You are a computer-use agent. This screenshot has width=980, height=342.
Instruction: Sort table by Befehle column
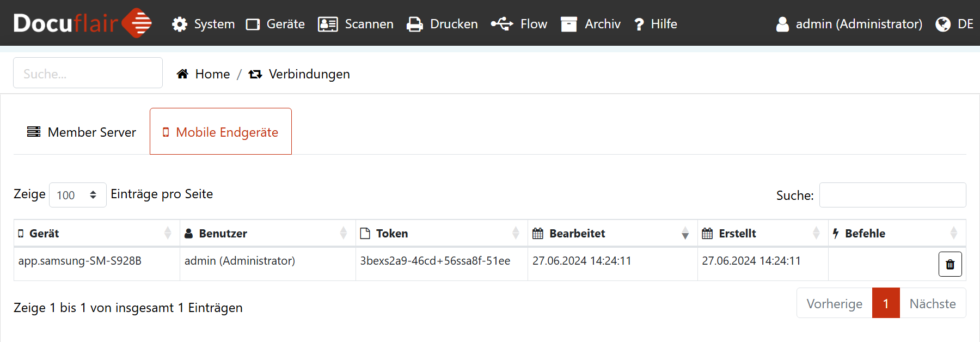point(897,233)
